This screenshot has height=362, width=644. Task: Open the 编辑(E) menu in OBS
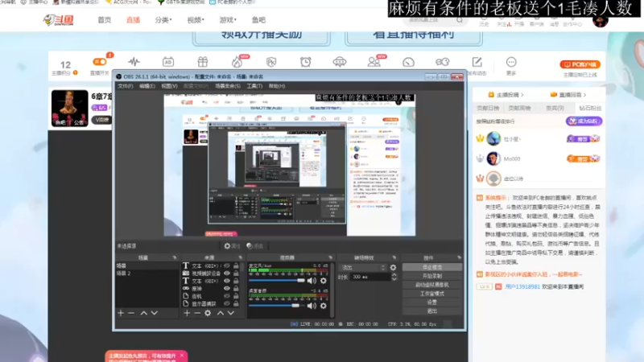point(147,86)
